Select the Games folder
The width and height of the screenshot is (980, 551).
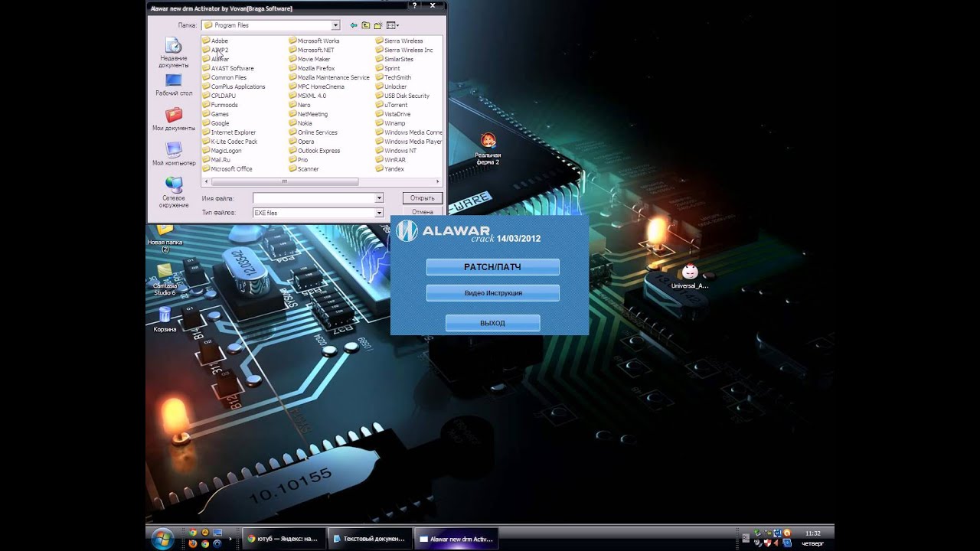(x=216, y=114)
